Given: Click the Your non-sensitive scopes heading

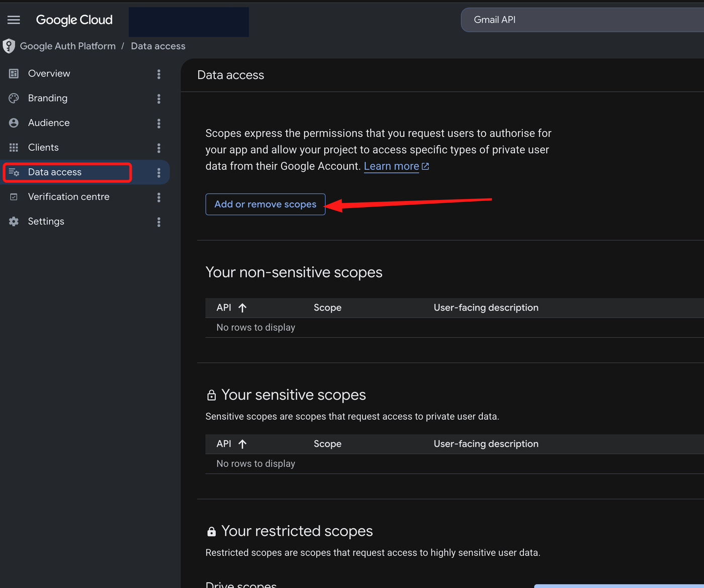Looking at the screenshot, I should tap(294, 272).
